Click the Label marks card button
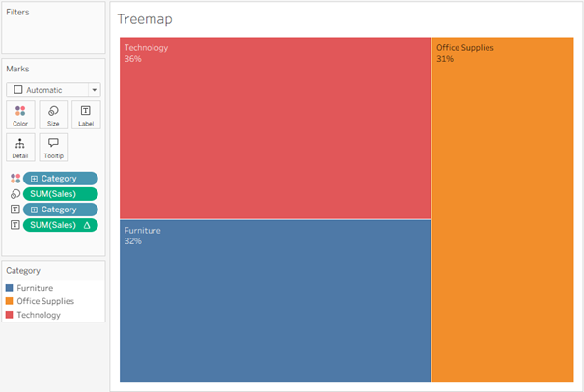Viewport: 584px width, 392px height. pos(85,115)
